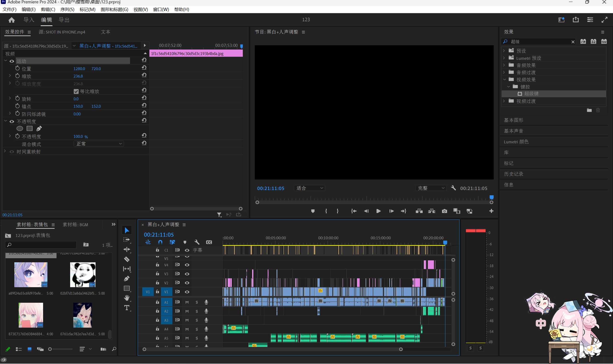Open the Lumetri 颜色 panel

(x=516, y=142)
